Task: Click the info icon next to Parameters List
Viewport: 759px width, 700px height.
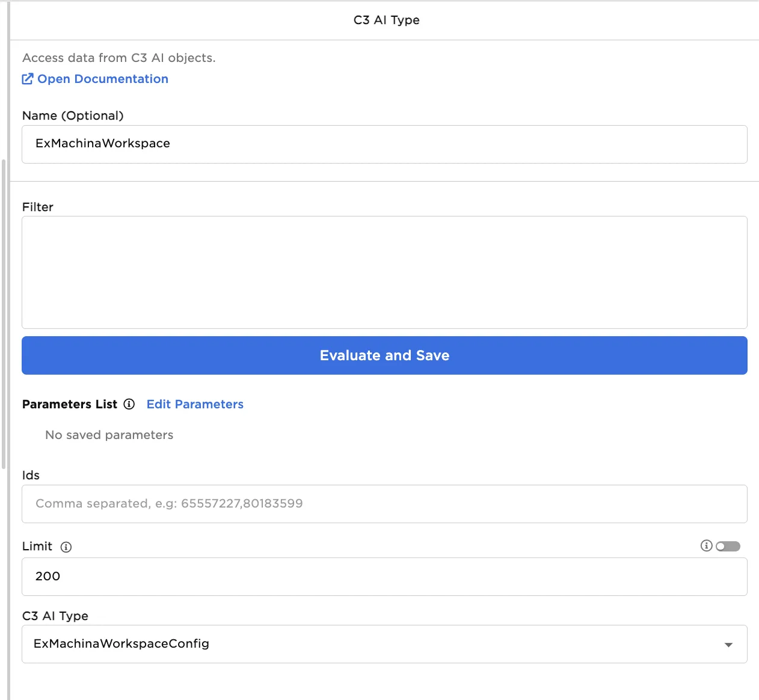Action: coord(129,404)
